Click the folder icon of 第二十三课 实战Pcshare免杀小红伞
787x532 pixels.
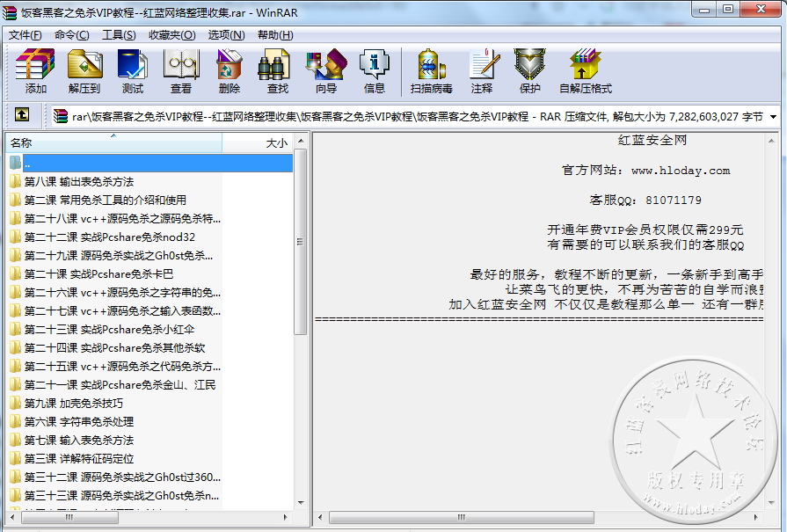click(x=16, y=329)
